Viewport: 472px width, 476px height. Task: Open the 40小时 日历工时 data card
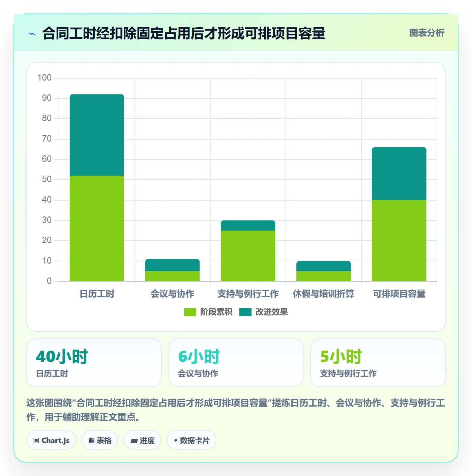click(94, 363)
